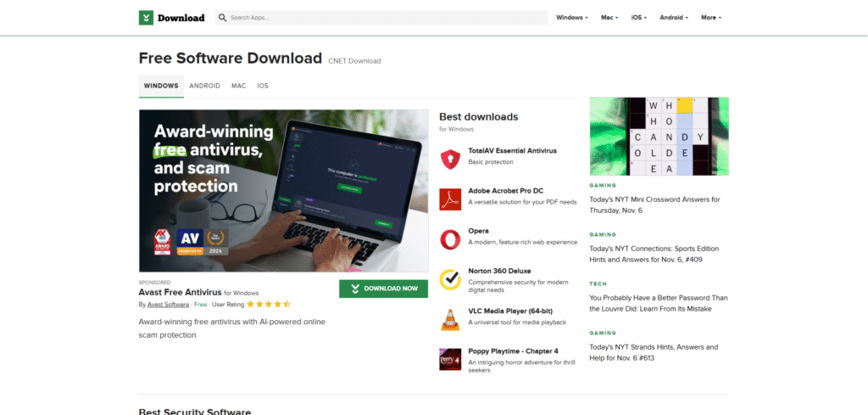Click the TECH category label
Image resolution: width=868 pixels, height=415 pixels.
(598, 283)
